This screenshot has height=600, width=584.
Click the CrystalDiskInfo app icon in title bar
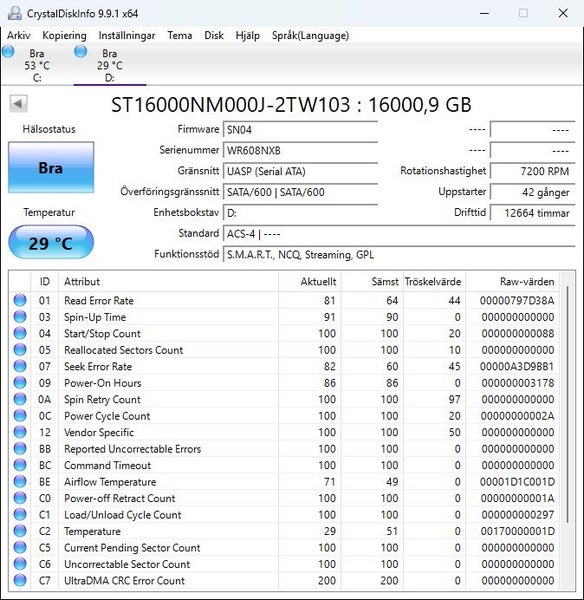tap(15, 13)
